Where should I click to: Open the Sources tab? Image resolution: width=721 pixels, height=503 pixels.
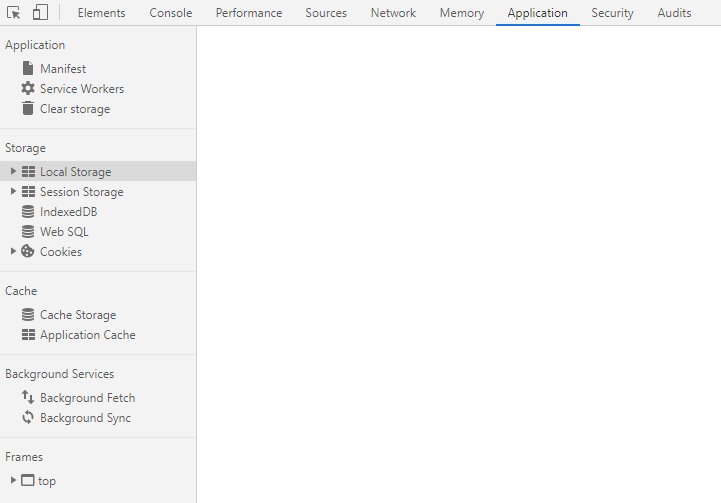(x=326, y=13)
